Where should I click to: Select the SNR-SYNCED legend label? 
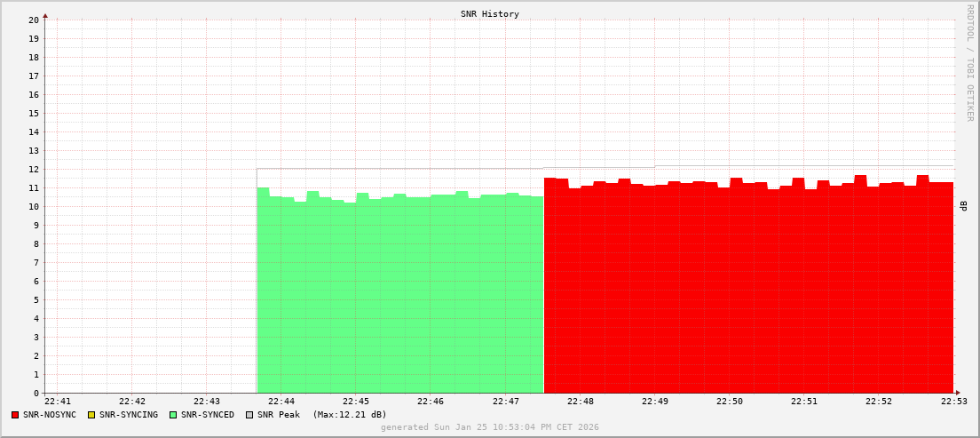click(208, 415)
